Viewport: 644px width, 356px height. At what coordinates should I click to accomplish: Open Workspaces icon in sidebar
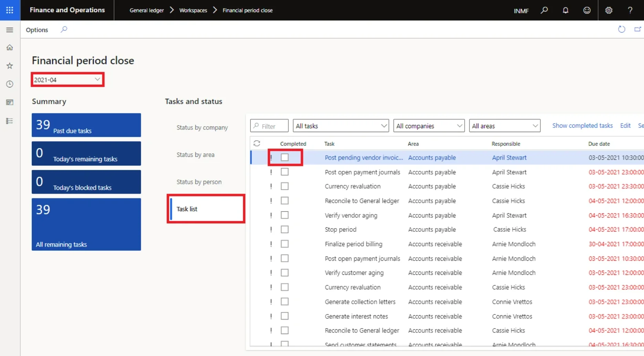[10, 102]
